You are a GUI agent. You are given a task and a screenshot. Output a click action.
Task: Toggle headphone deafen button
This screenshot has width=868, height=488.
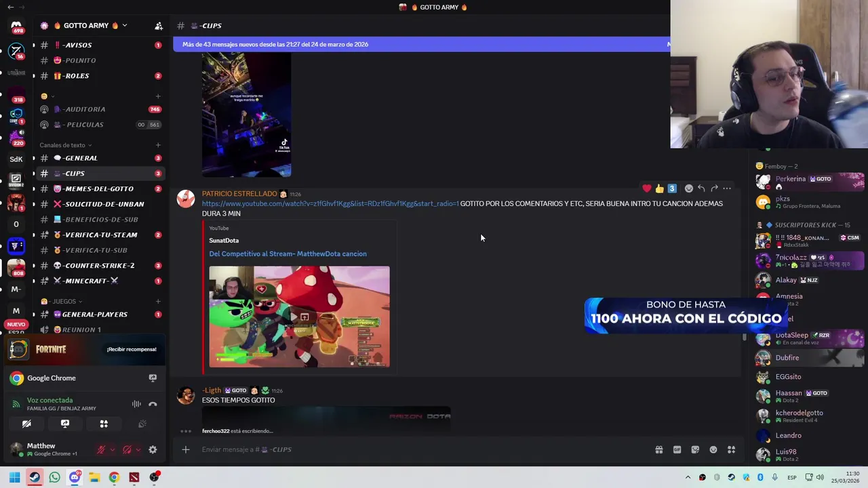coord(127,449)
